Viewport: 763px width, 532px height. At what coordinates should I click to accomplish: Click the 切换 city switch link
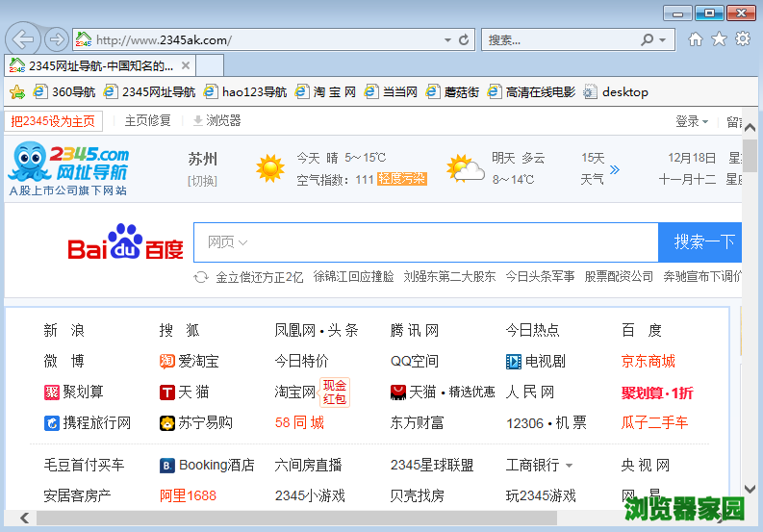tap(202, 181)
